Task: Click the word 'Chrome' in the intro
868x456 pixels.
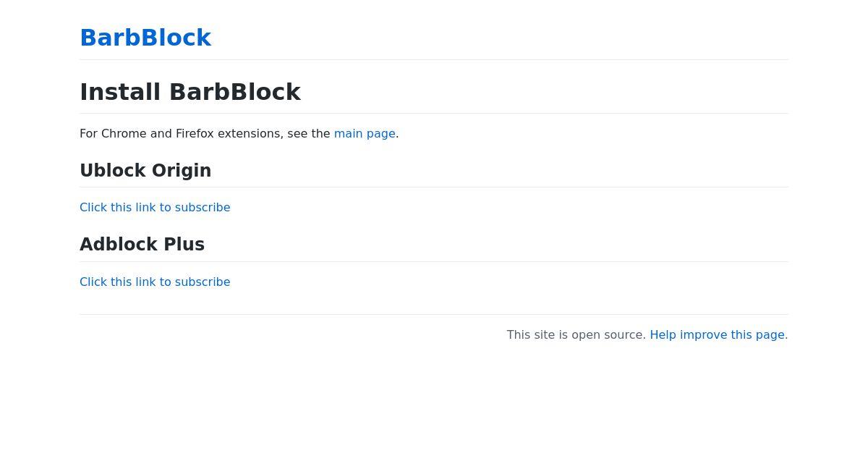Action: 124,134
